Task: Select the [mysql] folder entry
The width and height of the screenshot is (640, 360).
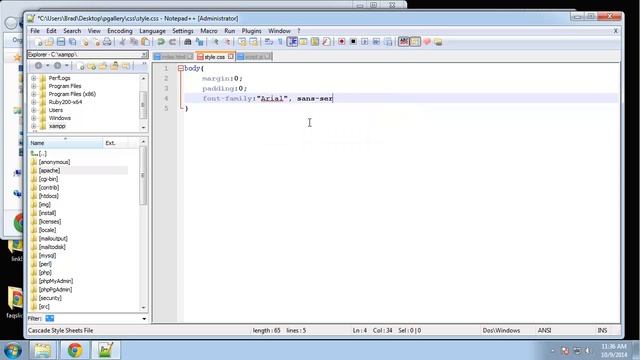Action: 47,256
